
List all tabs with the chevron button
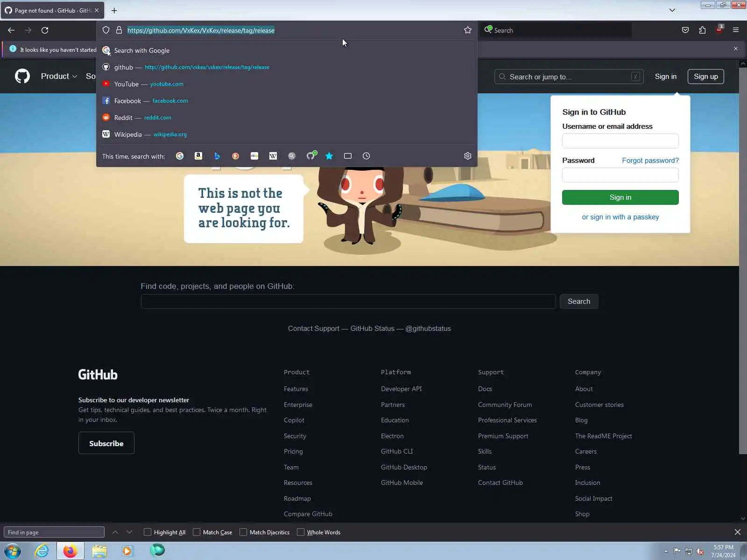click(x=672, y=10)
